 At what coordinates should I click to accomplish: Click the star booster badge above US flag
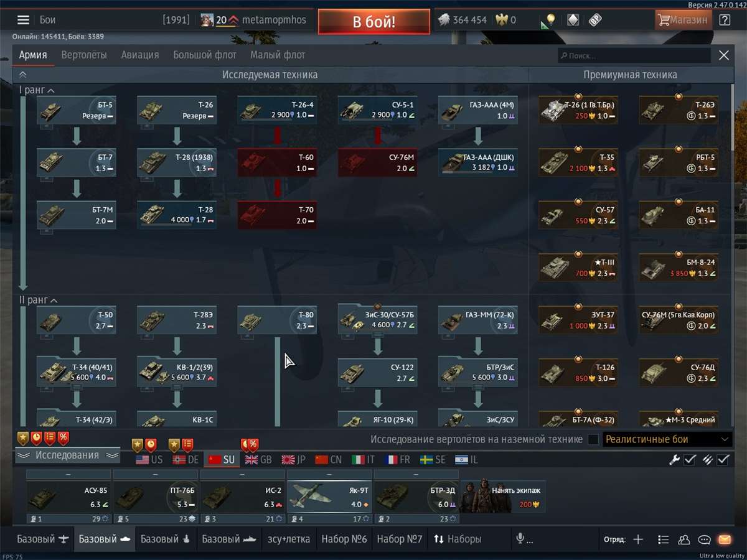point(138,445)
